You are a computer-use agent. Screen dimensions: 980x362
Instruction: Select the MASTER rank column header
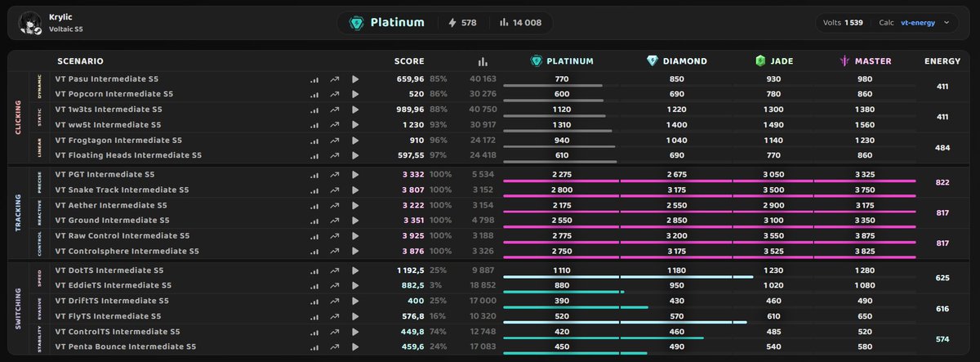(x=866, y=61)
